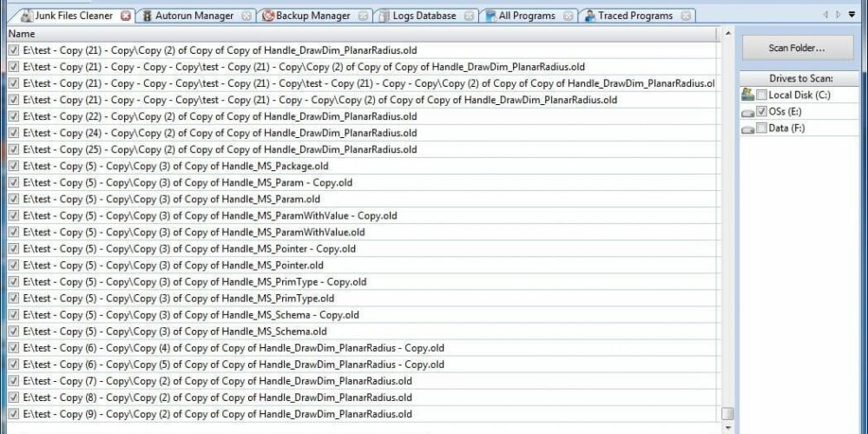Click the Autorun Manager tab icon
868x434 pixels.
147,16
